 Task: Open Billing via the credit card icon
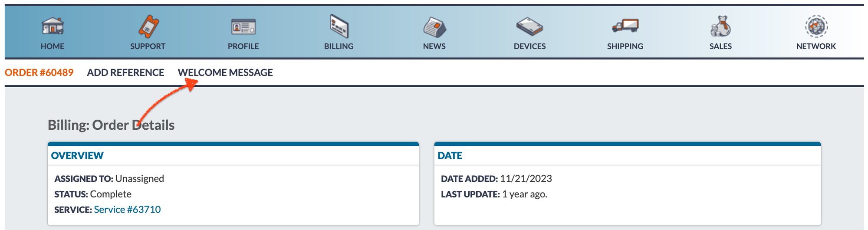(x=339, y=26)
